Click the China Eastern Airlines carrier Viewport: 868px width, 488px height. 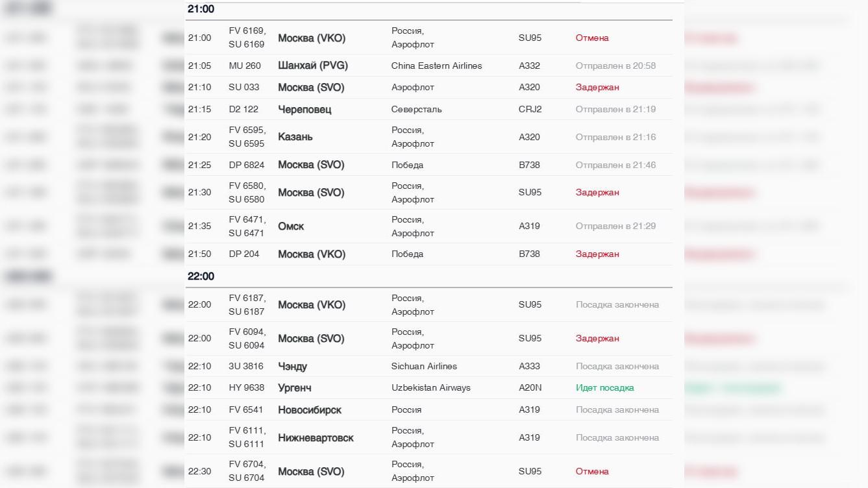coord(436,66)
